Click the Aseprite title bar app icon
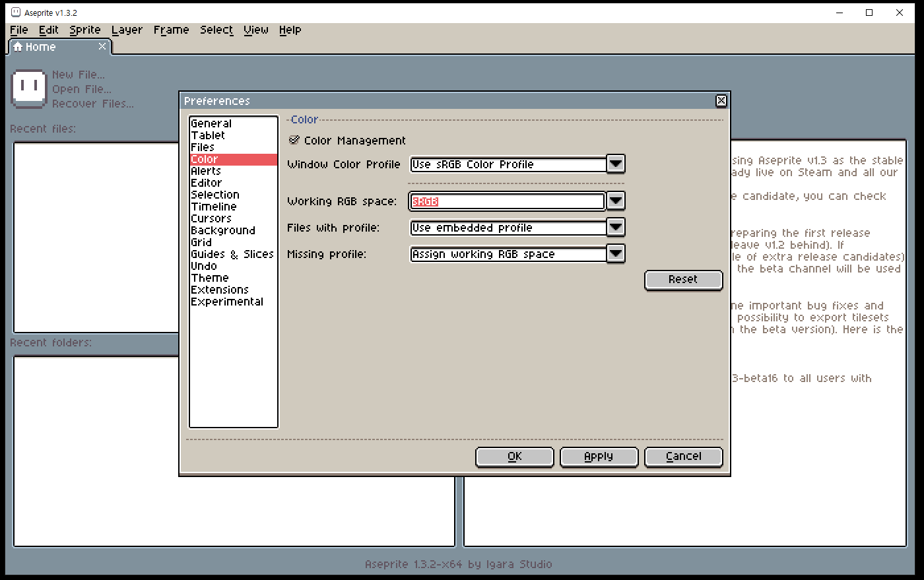 click(16, 12)
